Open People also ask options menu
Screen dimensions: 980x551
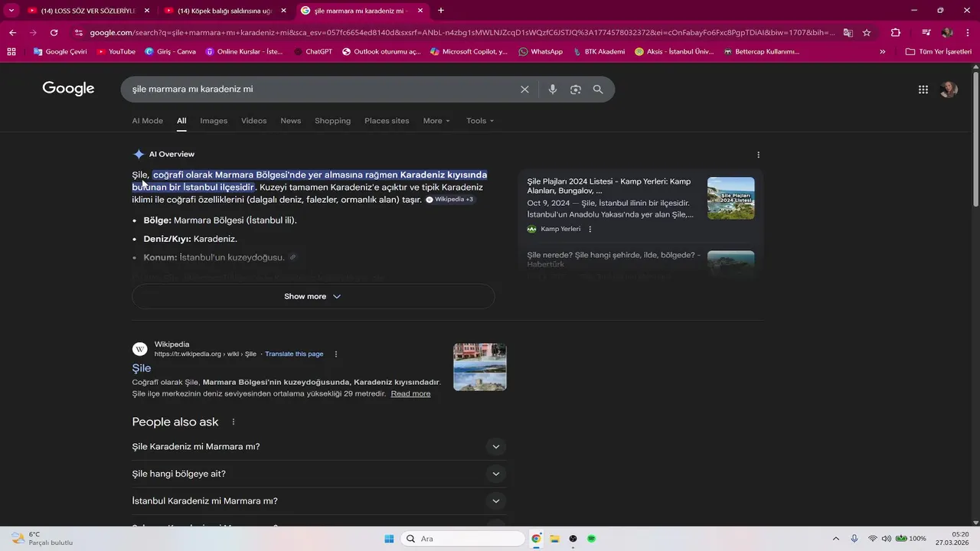pos(234,422)
